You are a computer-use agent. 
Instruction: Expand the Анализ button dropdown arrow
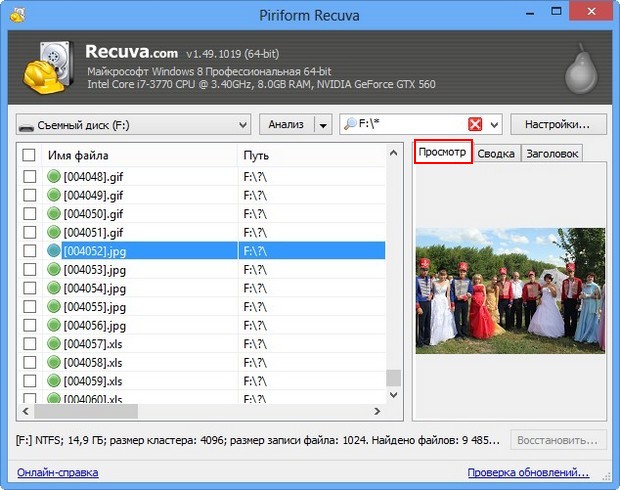click(322, 125)
